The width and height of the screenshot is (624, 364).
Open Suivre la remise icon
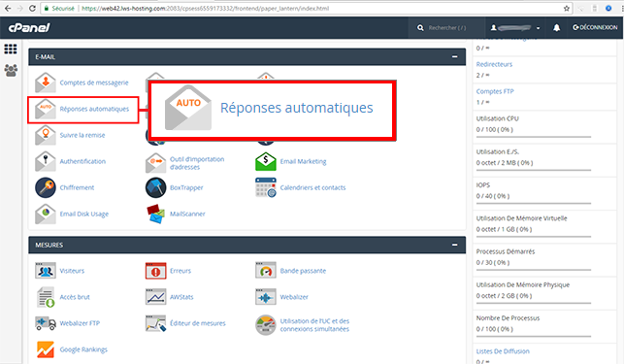tap(46, 135)
